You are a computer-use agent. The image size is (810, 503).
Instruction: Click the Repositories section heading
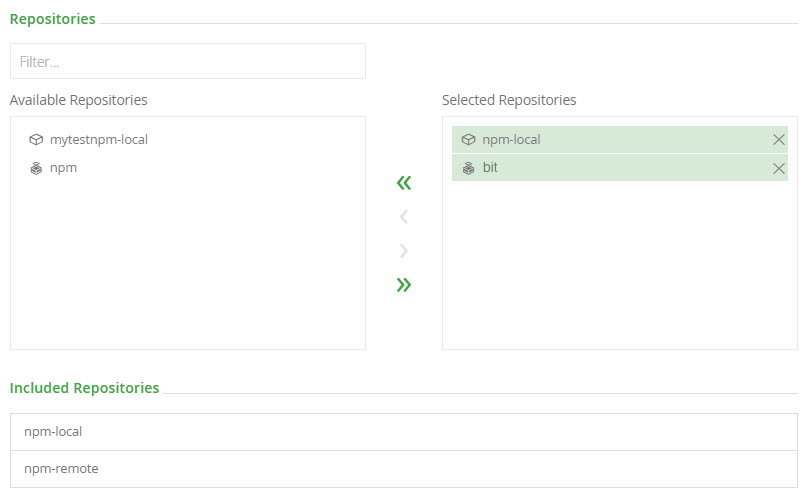coord(53,18)
